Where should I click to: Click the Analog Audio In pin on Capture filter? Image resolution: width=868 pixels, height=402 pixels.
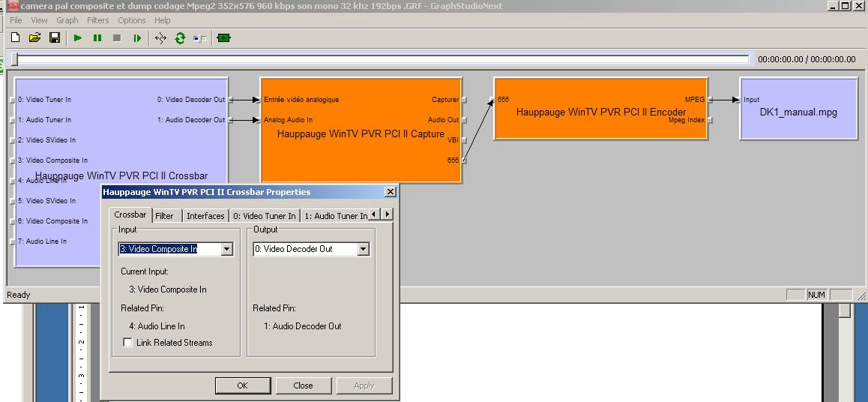point(259,120)
